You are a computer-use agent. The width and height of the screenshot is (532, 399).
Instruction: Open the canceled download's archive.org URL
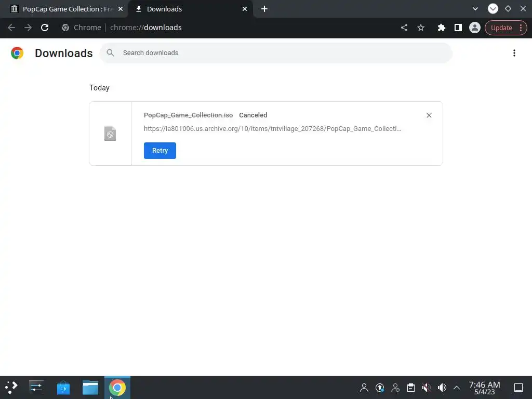coord(272,129)
